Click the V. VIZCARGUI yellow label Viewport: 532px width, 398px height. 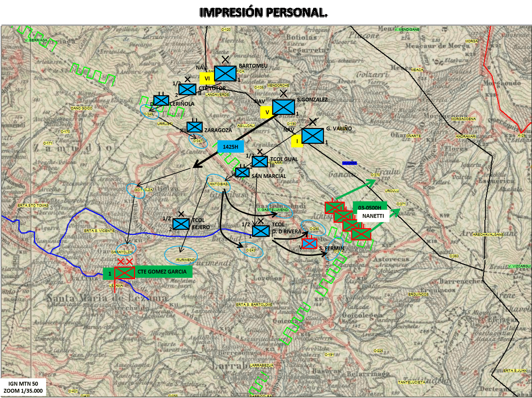pos(519,266)
